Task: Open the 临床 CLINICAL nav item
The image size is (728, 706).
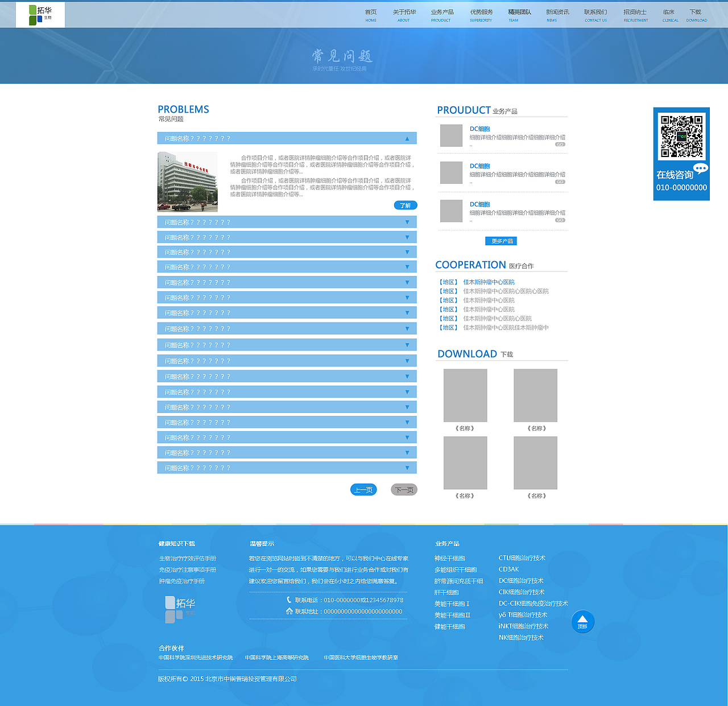Action: [670, 15]
